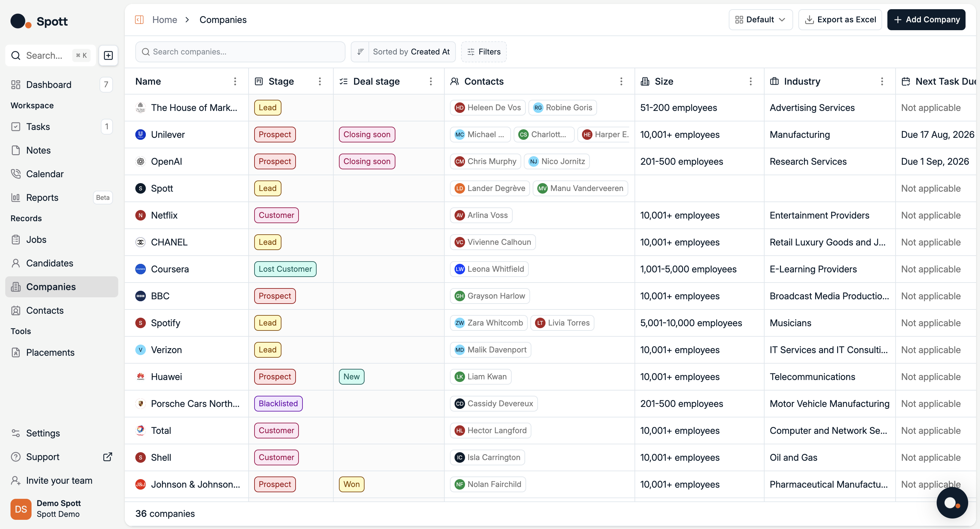
Task: Go to Tasks in the sidebar
Action: click(62, 127)
